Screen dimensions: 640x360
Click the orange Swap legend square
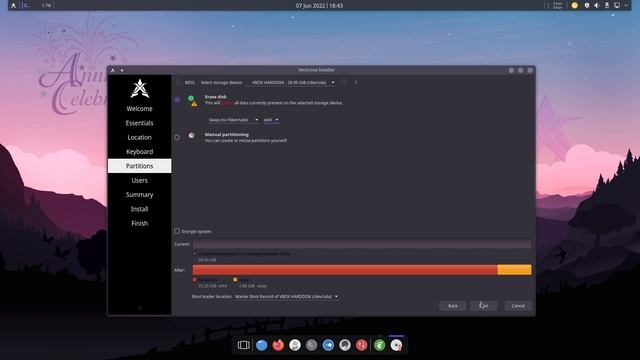235,280
